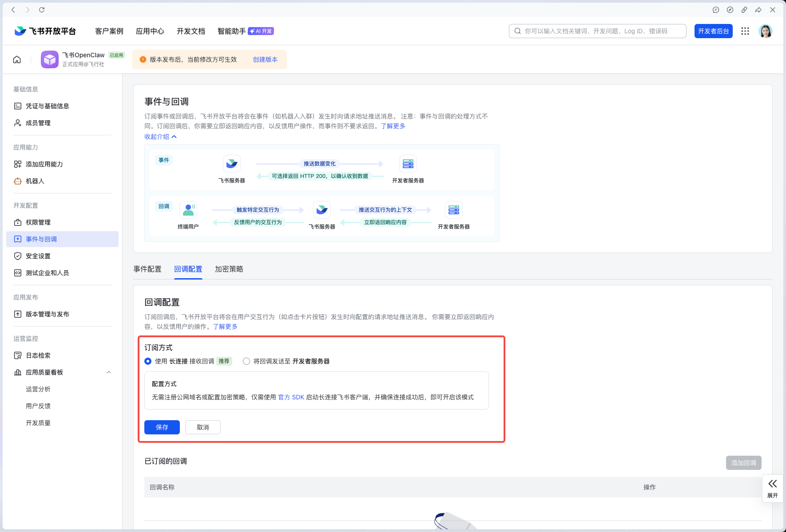
Task: Click the profile avatar
Action: click(766, 31)
